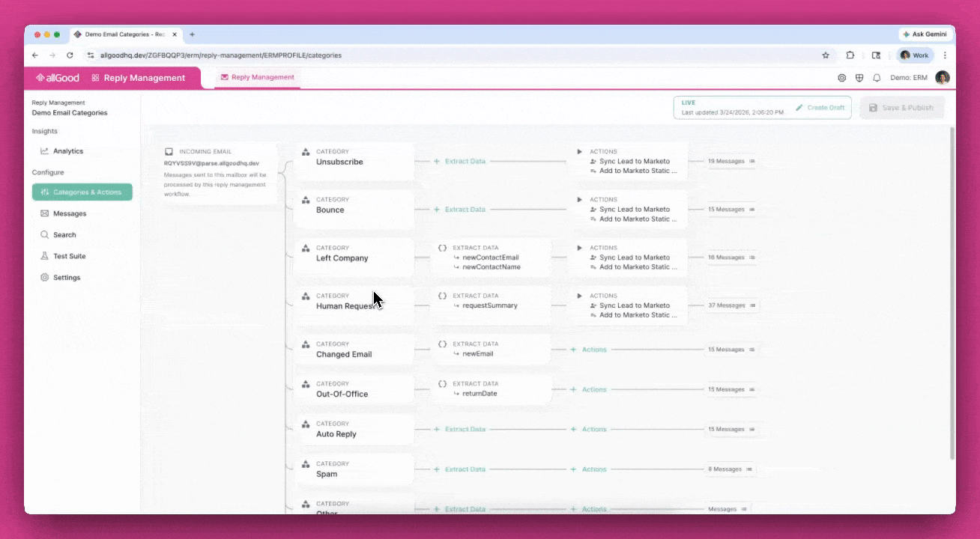View 8 Messages for Spam
The width and height of the screenshot is (980, 539).
[x=731, y=469]
